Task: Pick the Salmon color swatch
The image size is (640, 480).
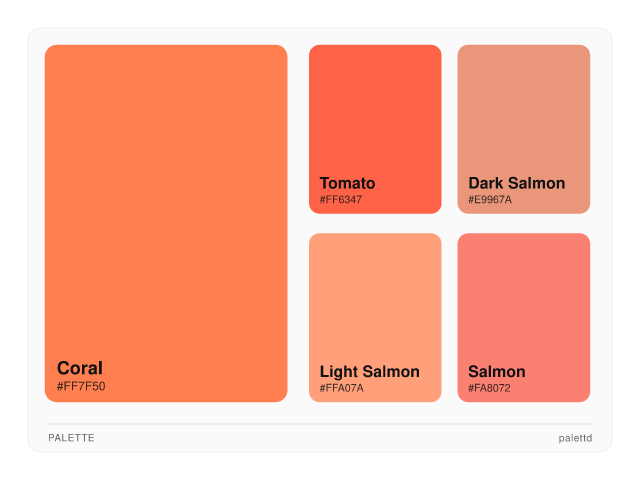Action: click(x=524, y=300)
